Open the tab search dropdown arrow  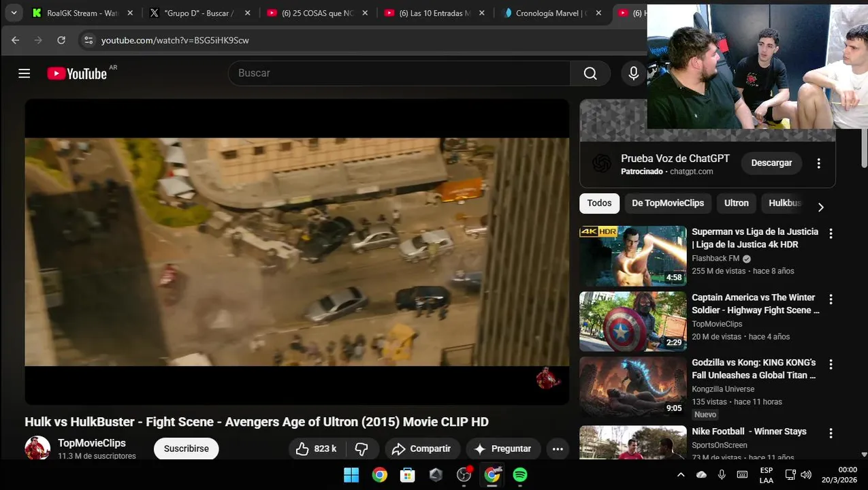[x=14, y=13]
